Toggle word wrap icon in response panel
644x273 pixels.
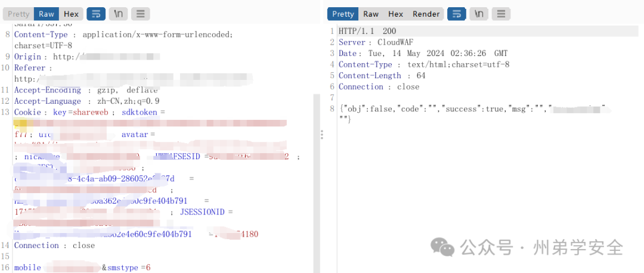click(x=457, y=14)
